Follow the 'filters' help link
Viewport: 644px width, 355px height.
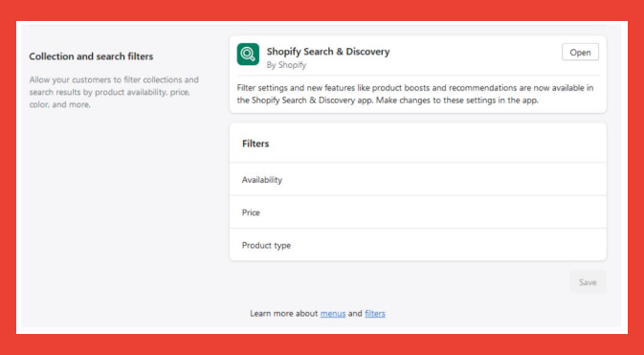pos(375,314)
